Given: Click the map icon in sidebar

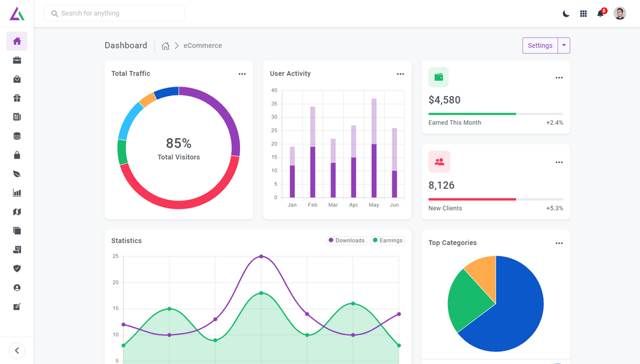Looking at the screenshot, I should [17, 212].
